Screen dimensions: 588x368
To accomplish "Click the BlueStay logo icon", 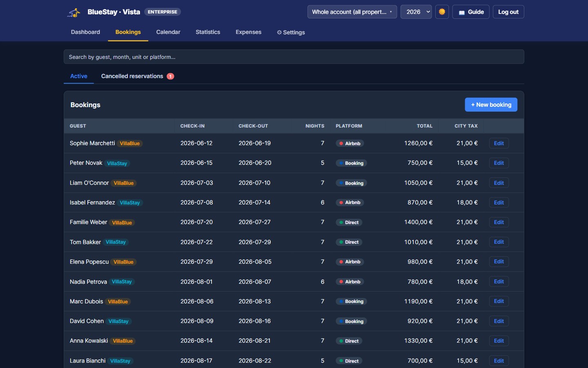I will click(x=74, y=12).
